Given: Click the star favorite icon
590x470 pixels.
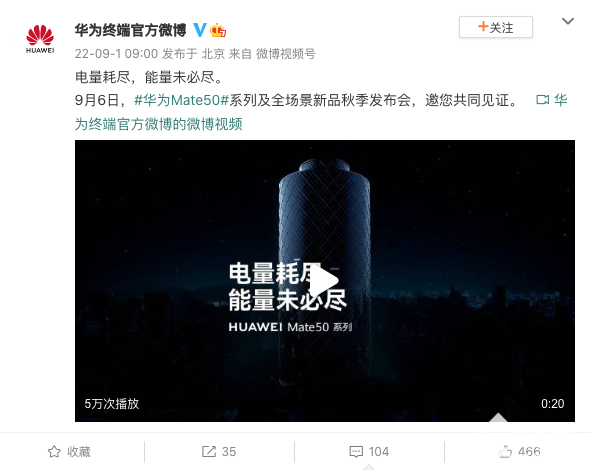Looking at the screenshot, I should click(54, 452).
